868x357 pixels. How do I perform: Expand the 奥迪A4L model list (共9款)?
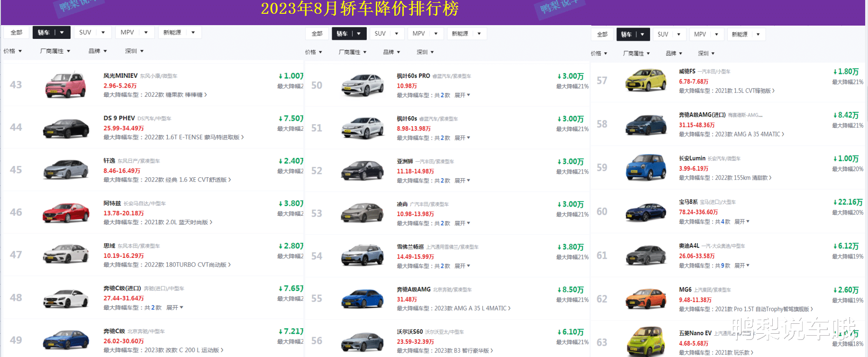tap(741, 265)
